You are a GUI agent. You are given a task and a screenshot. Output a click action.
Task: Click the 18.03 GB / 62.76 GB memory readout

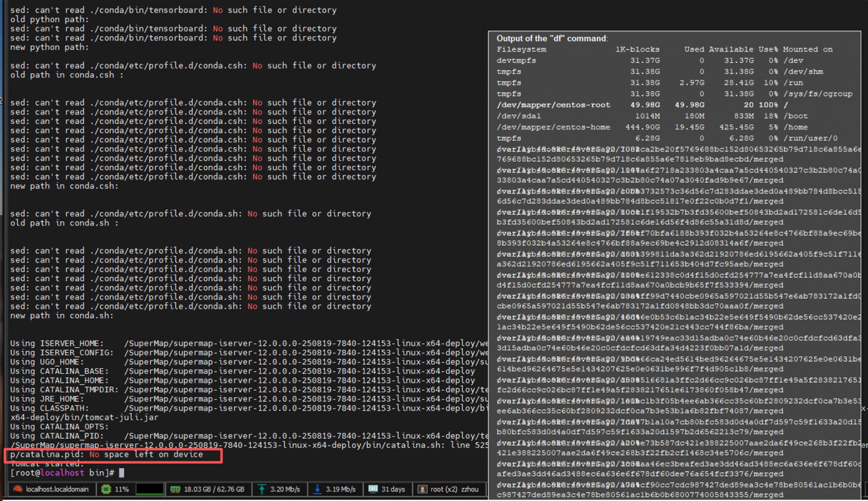(x=214, y=489)
